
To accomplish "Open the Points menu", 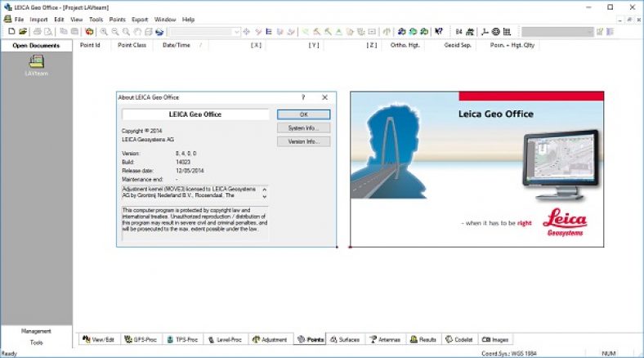I will point(117,20).
